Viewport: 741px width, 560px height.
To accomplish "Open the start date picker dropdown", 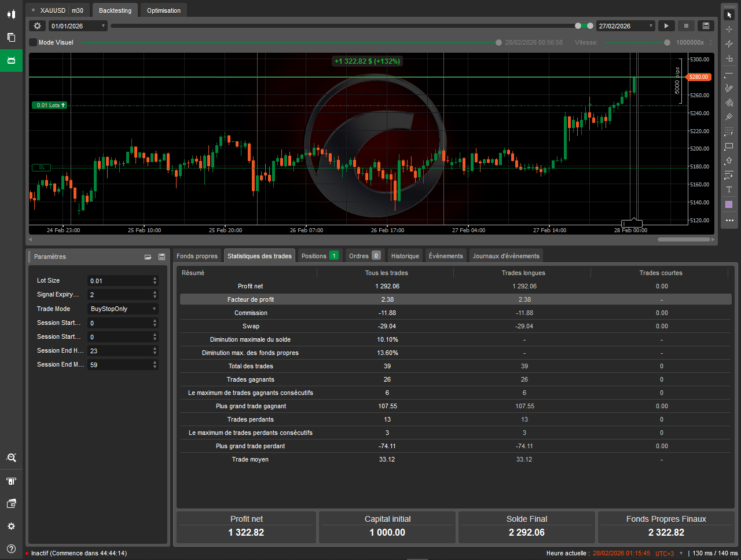I will coord(104,25).
